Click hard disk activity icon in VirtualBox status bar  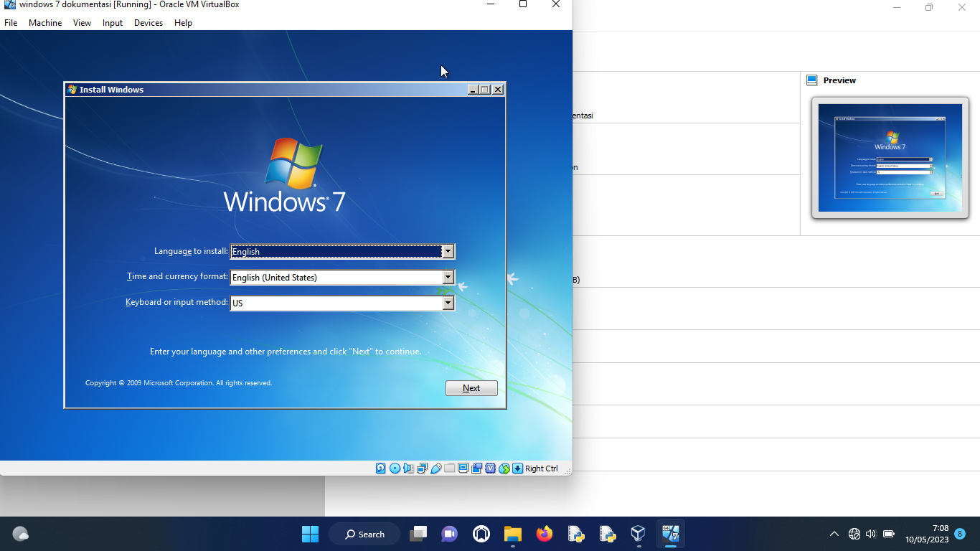pos(381,468)
